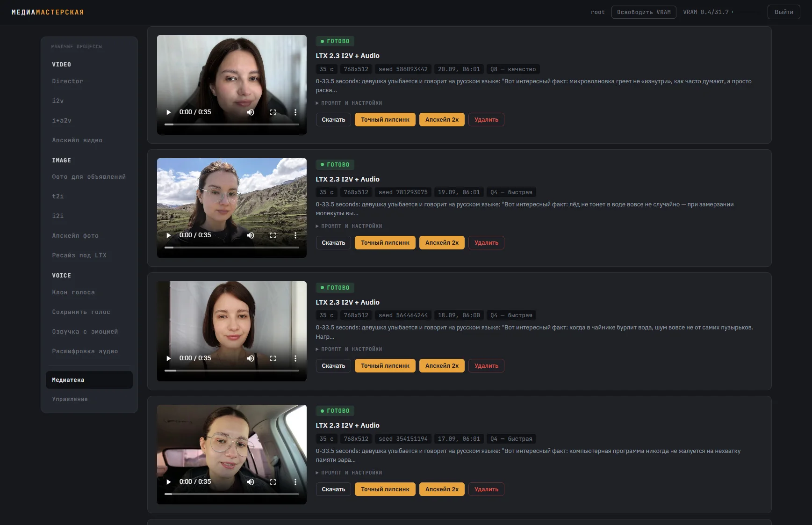The image size is (812, 525).
Task: Play the third video with seed 564464244
Action: [x=168, y=358]
